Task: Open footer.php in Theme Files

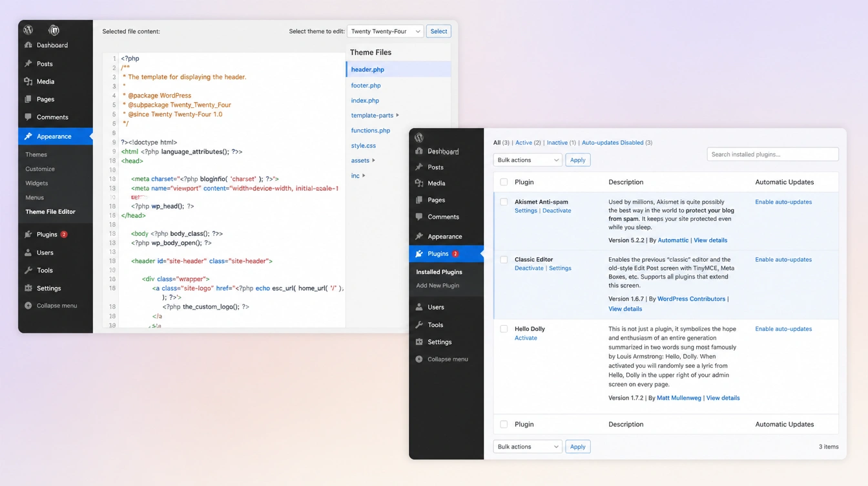Action: [366, 85]
